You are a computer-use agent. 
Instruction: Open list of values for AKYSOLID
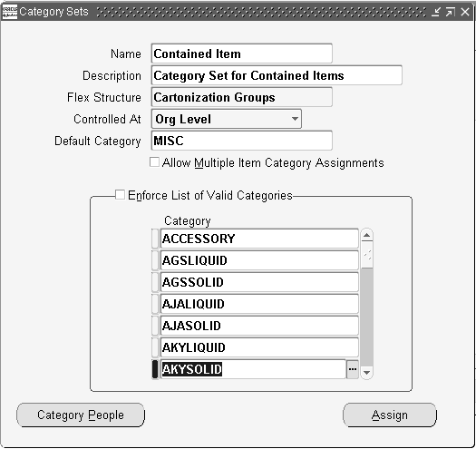pyautogui.click(x=352, y=369)
